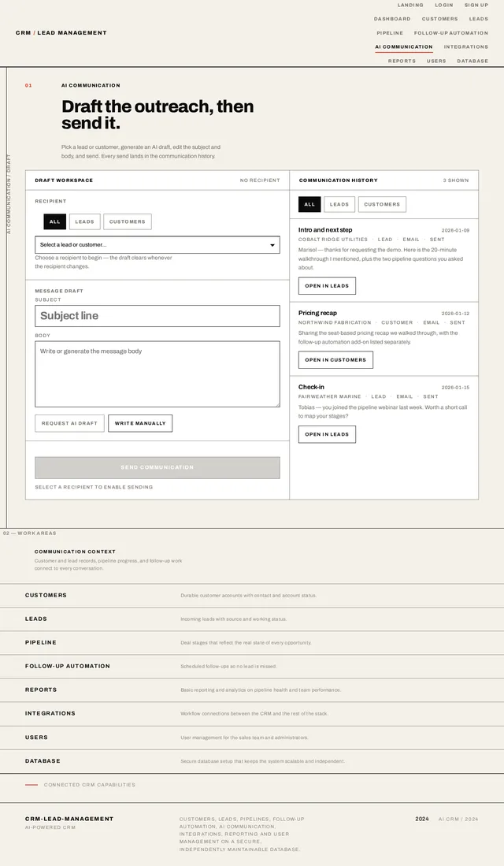
Task: Click the CRM-LEAD-MANAGEMENT footer title
Action: (x=69, y=819)
